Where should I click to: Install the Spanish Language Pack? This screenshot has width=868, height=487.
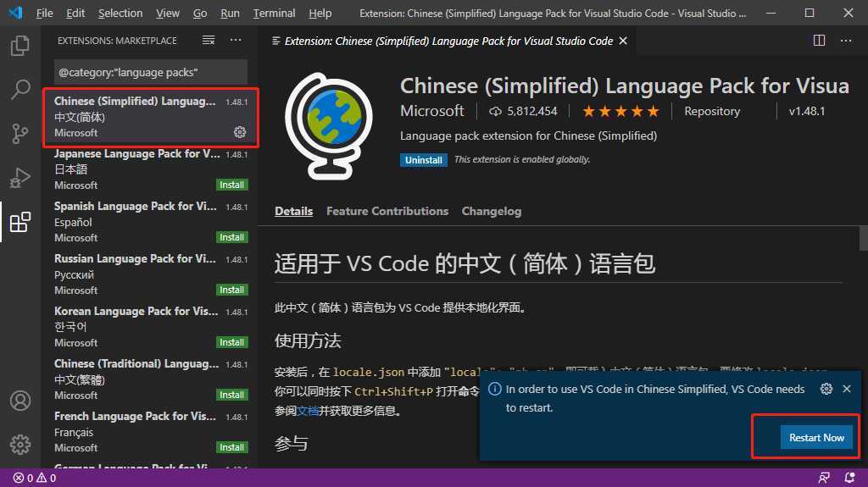[x=231, y=237]
